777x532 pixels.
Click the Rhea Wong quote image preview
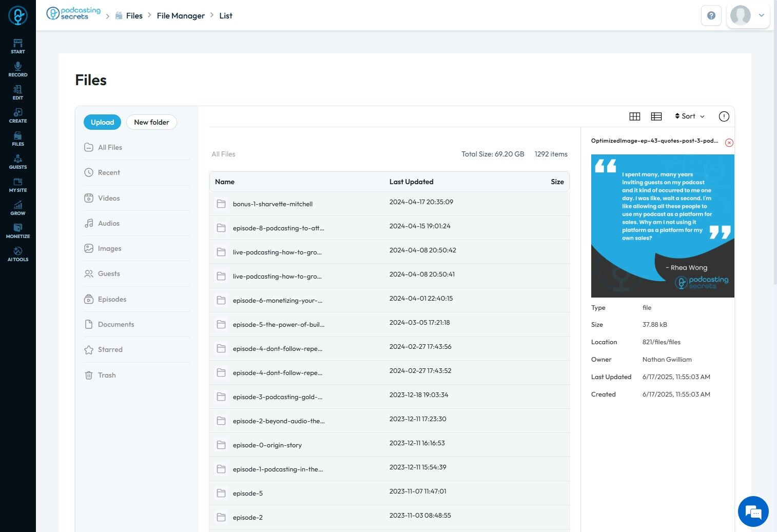coord(663,226)
